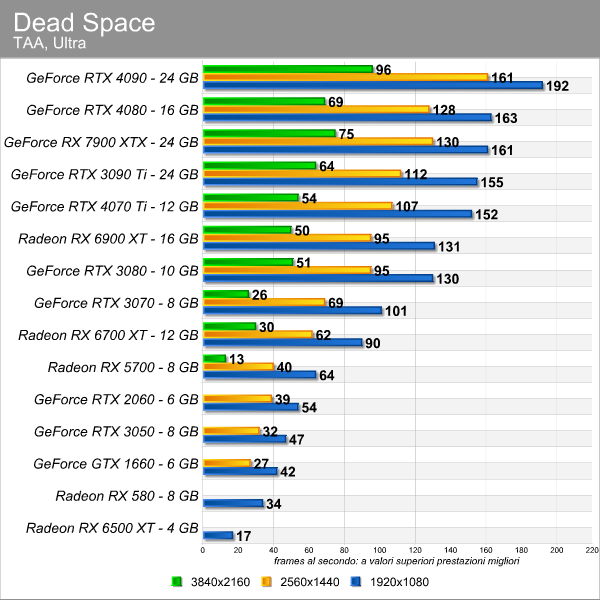
Task: Click the RTX 3050 orange bar value 32
Action: click(270, 432)
